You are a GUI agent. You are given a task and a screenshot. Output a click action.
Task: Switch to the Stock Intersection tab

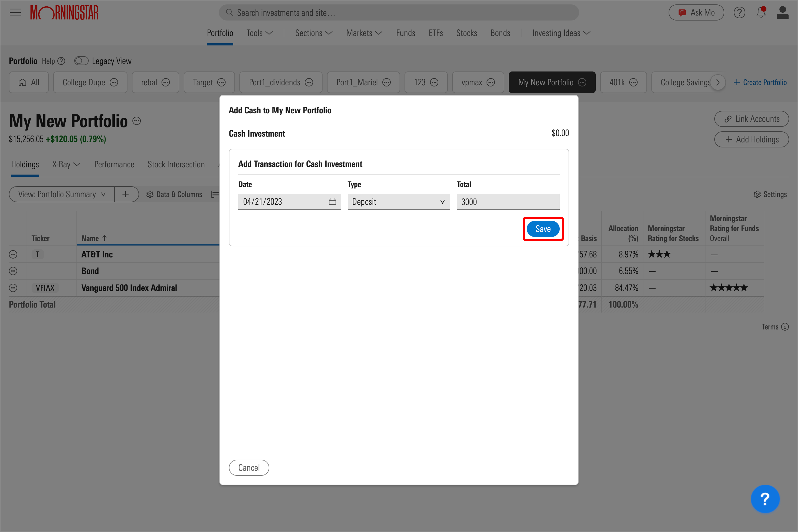[x=176, y=165]
